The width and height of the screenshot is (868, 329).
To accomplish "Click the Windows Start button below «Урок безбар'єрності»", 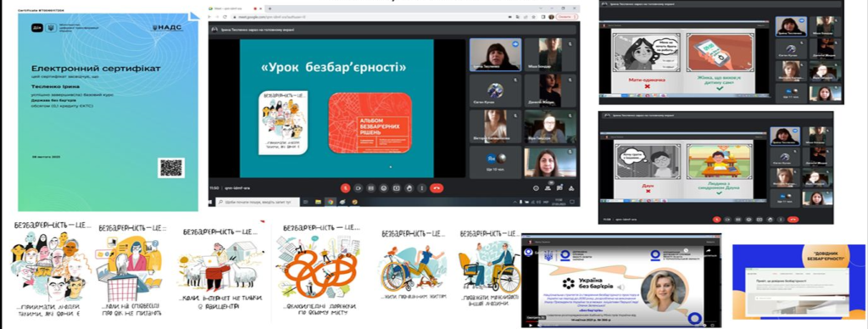I will pos(209,202).
